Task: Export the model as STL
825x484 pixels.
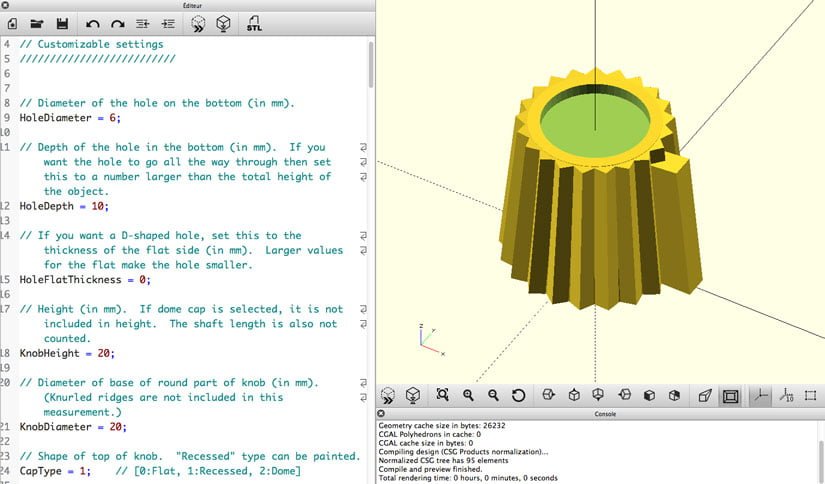Action: point(254,24)
